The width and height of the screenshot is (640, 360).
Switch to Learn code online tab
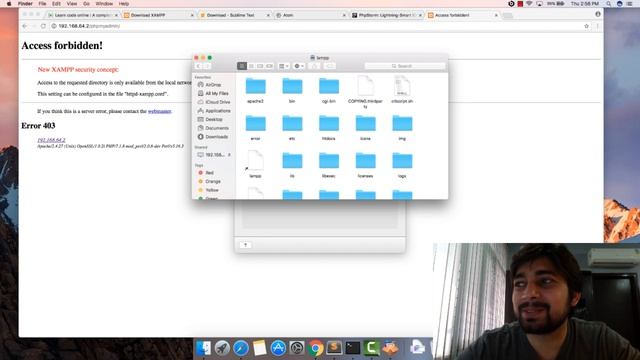click(x=82, y=15)
